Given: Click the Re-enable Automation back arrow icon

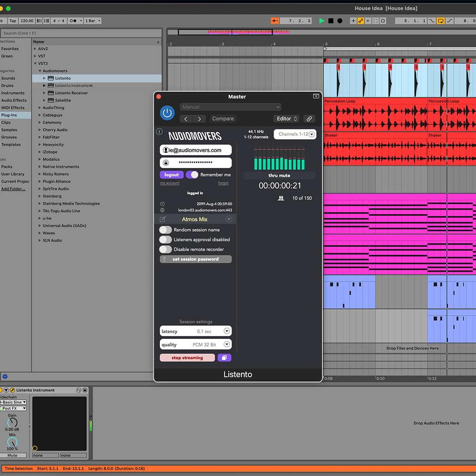Looking at the screenshot, I should coord(368,21).
